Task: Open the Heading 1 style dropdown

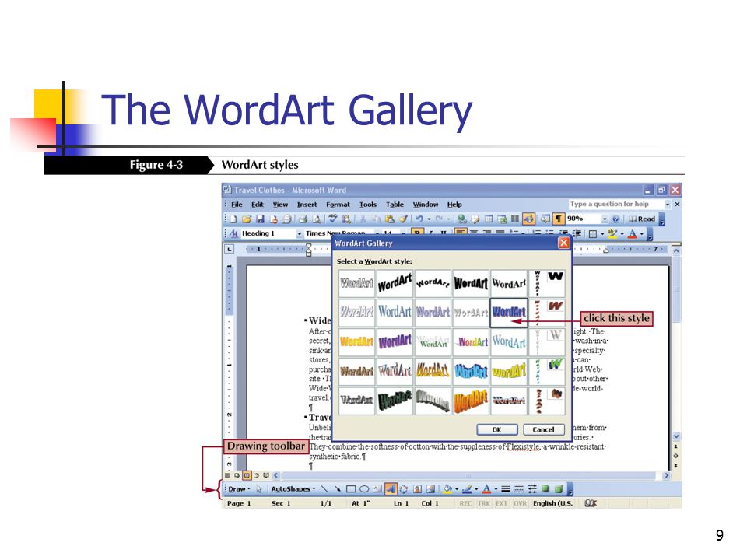Action: pyautogui.click(x=299, y=233)
